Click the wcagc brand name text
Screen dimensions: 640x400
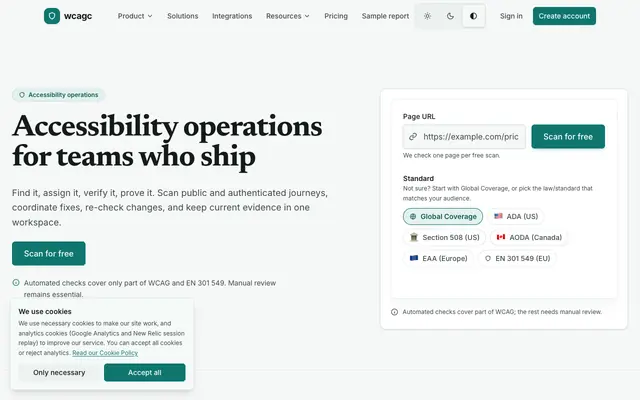point(78,16)
